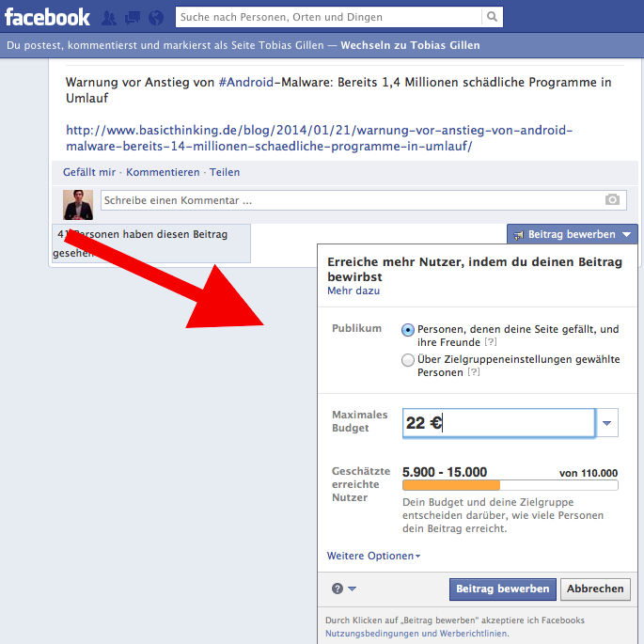Click 'Personen haben diesen Beitrag gesehen' box

pyautogui.click(x=151, y=243)
